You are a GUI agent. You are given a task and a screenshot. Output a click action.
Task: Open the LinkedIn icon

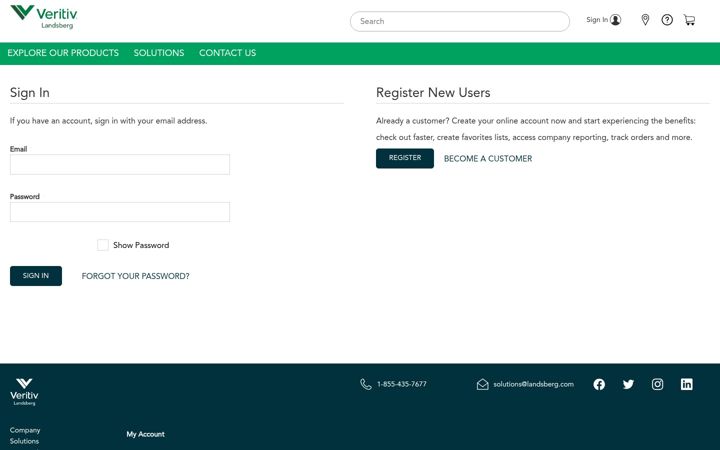click(687, 384)
